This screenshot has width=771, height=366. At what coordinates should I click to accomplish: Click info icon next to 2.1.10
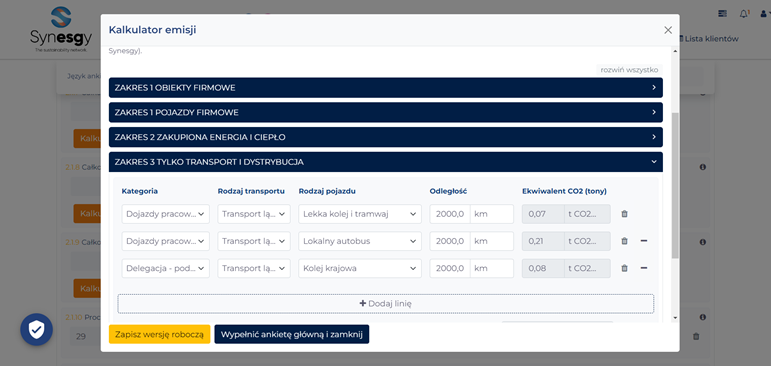click(703, 317)
